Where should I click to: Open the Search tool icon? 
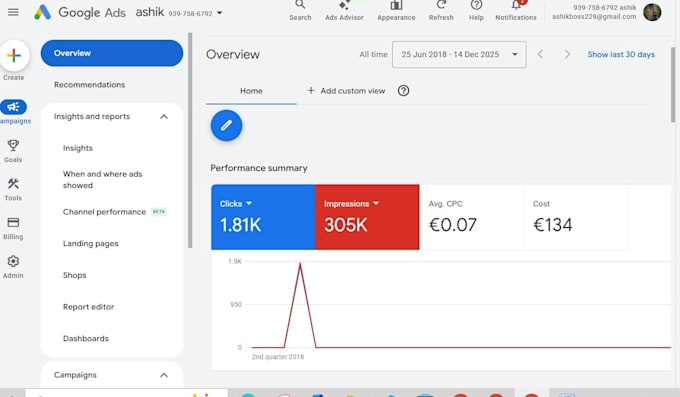coord(300,5)
